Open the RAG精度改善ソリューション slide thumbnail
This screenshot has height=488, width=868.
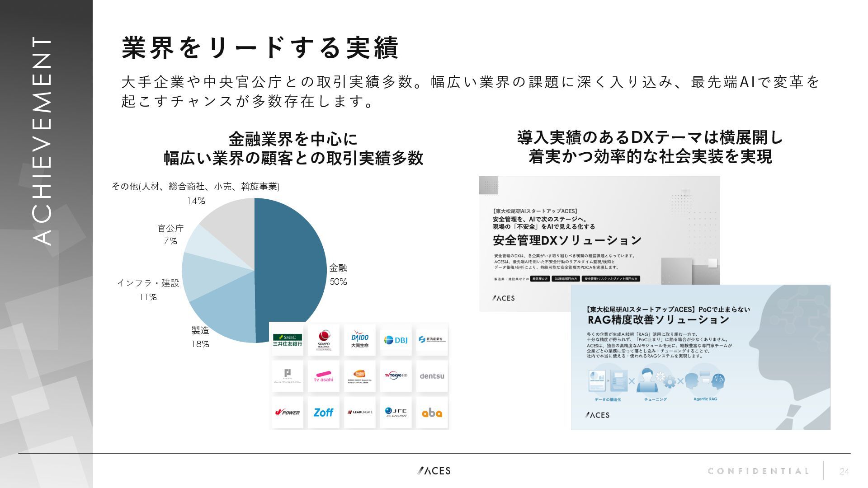click(x=700, y=357)
